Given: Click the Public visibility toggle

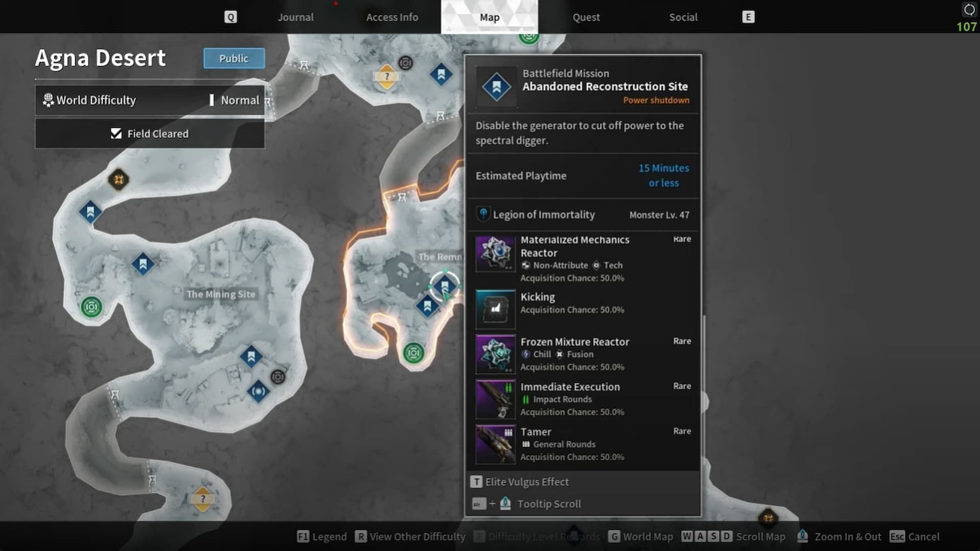Looking at the screenshot, I should pyautogui.click(x=233, y=58).
